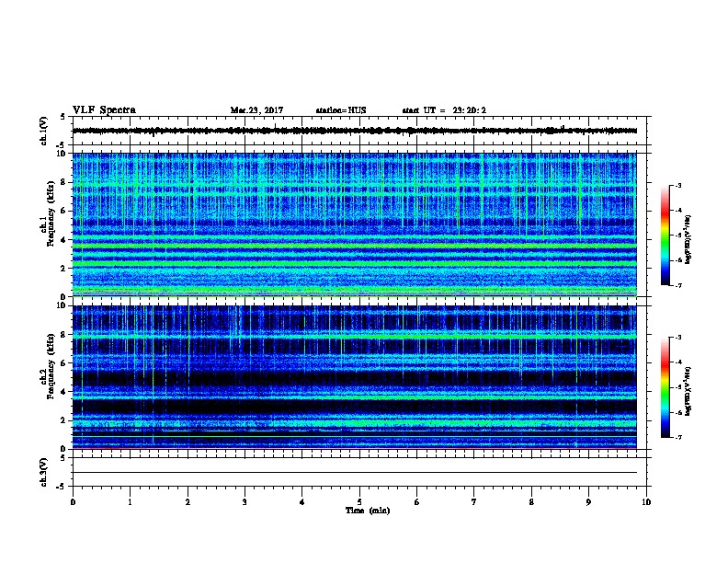Click the flat ch.3 voltage trace line

coord(355,473)
